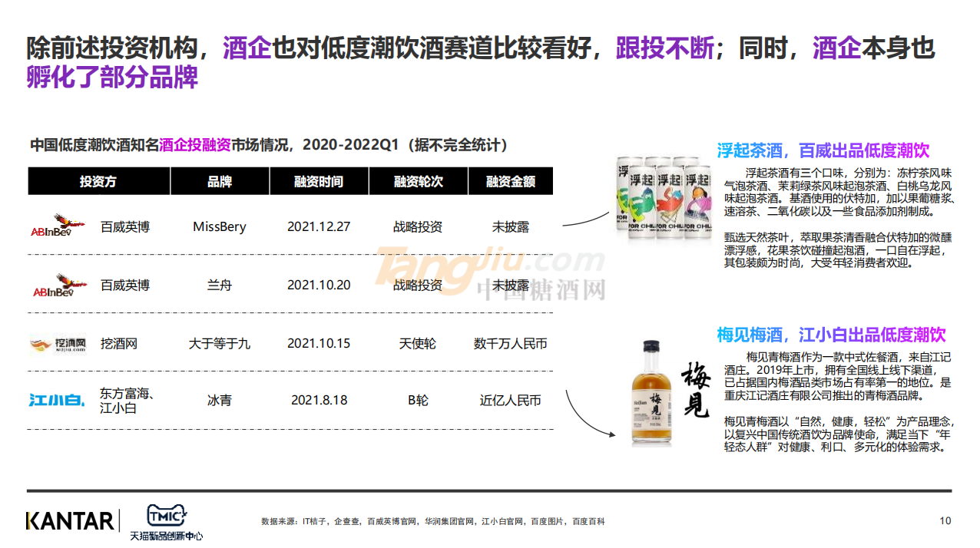
Task: Click the page number 10
Action: click(945, 521)
